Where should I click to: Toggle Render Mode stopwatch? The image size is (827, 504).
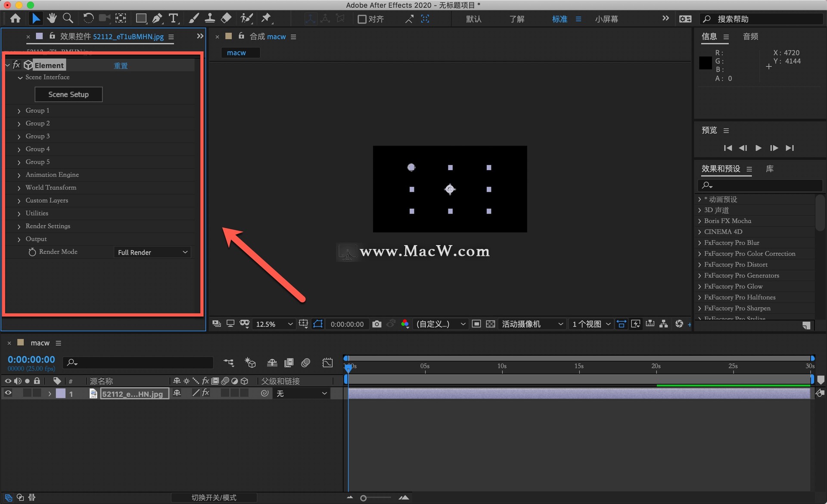(x=32, y=252)
